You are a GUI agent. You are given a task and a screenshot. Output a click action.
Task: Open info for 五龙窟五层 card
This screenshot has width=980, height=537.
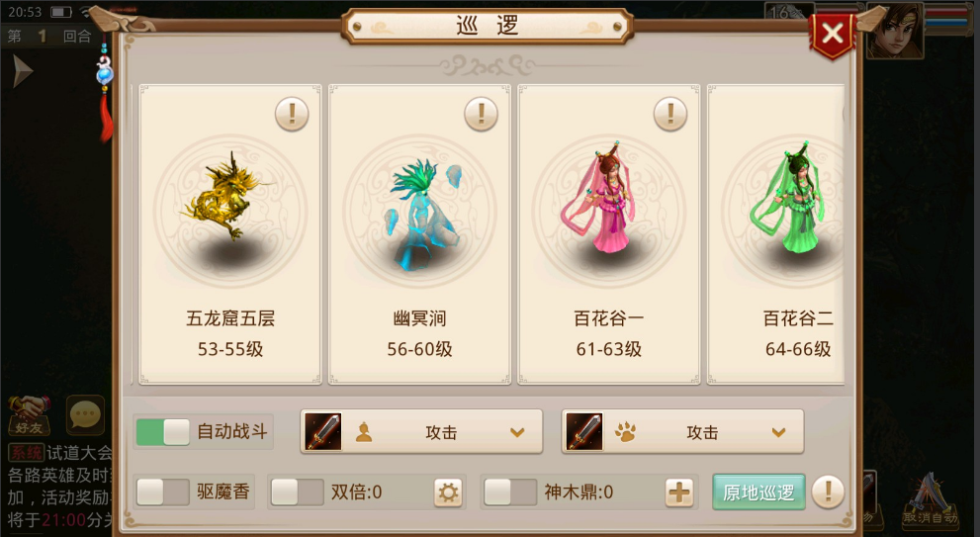292,115
